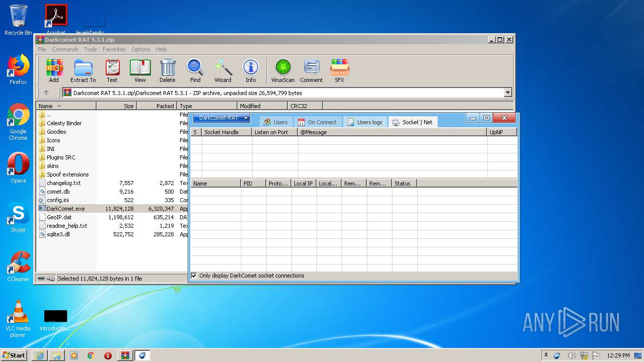Go up one folder level arrow

[x=46, y=93]
